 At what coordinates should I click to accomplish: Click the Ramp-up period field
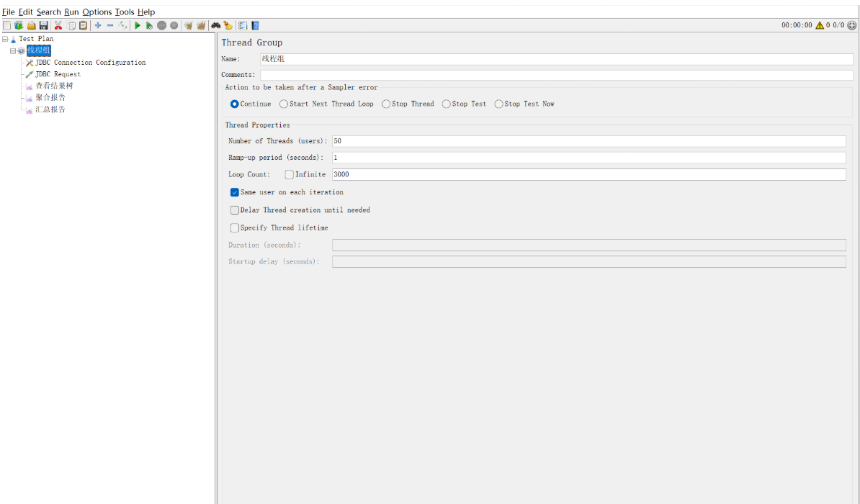(x=589, y=158)
